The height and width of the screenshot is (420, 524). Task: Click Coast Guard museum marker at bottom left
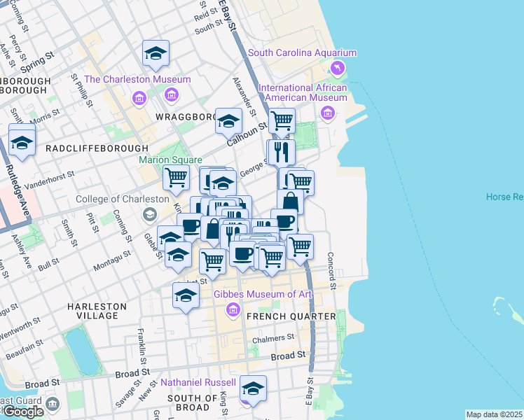click(x=53, y=405)
